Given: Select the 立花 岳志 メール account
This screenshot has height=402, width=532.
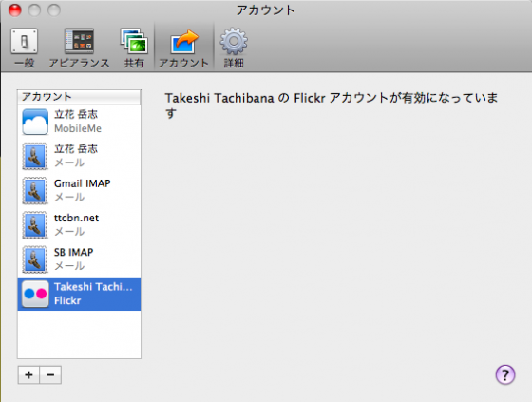Looking at the screenshot, I should coord(79,156).
